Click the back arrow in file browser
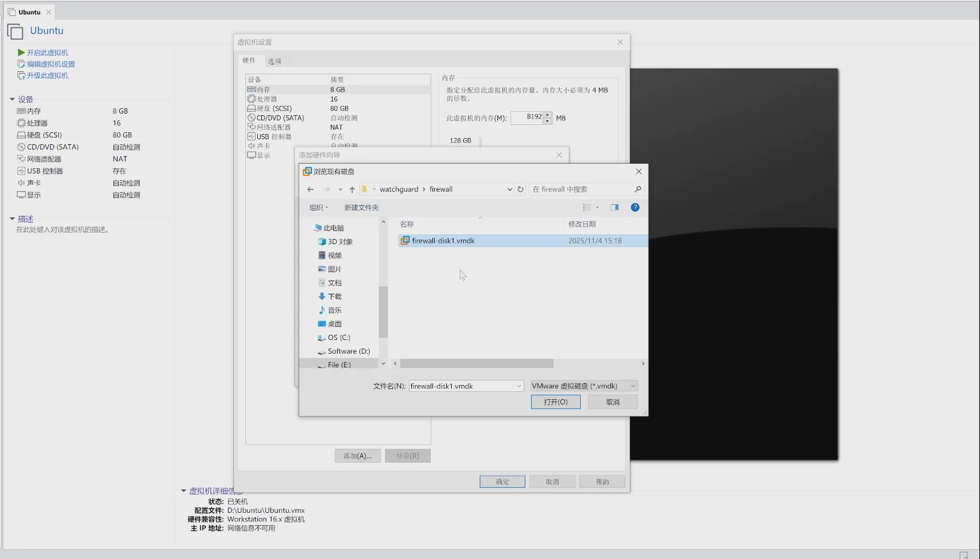The width and height of the screenshot is (980, 559). (310, 189)
